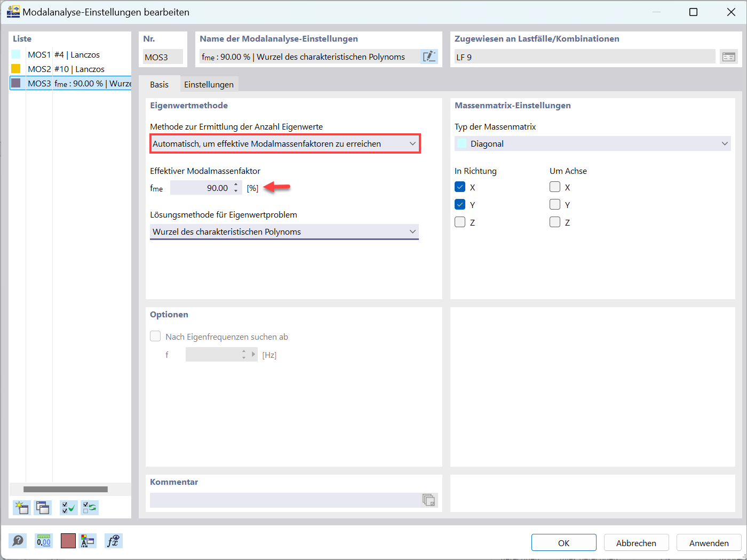Click the new modal analysis setting icon

pos(21,507)
